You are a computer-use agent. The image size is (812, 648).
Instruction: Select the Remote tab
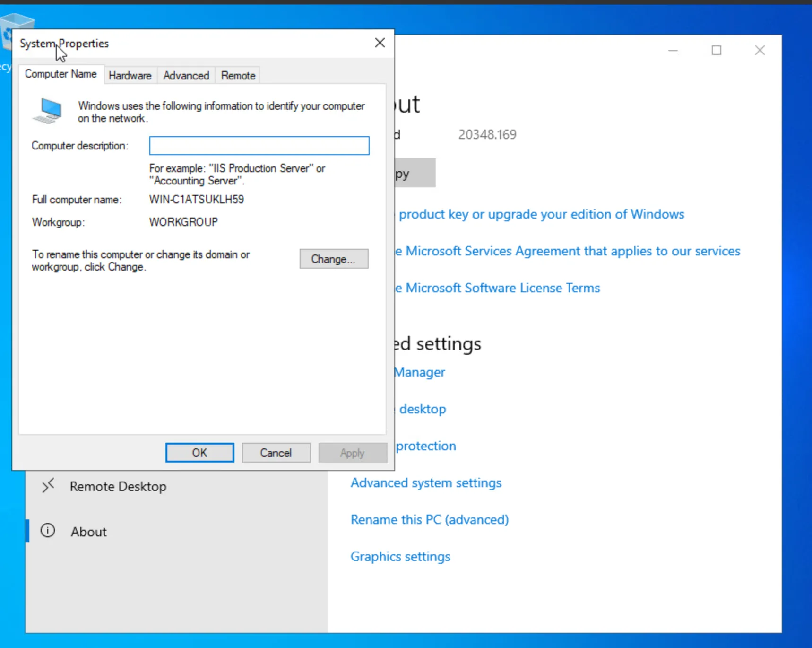point(238,76)
